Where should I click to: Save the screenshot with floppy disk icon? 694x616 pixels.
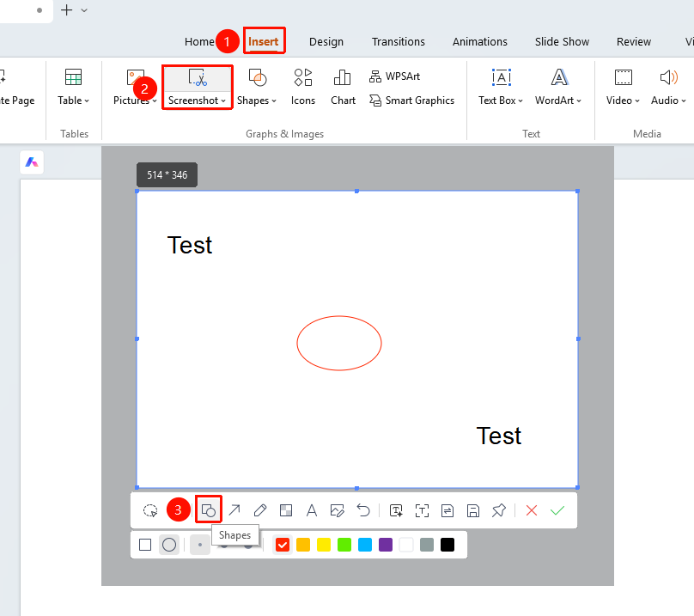click(x=473, y=510)
